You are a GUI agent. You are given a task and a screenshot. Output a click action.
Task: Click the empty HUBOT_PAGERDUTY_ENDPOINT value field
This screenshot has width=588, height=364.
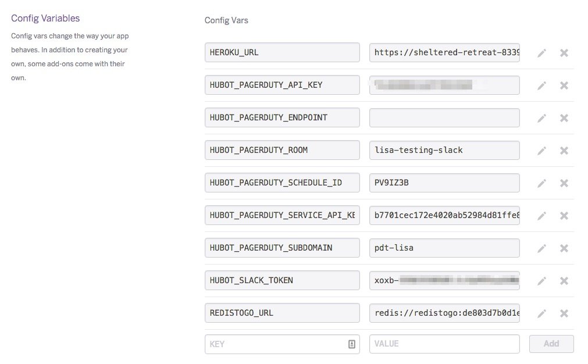444,118
